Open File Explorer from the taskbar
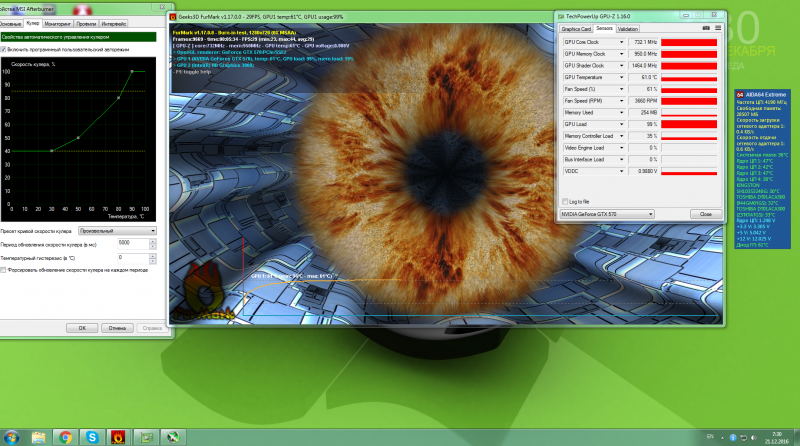800x446 pixels. (39, 437)
